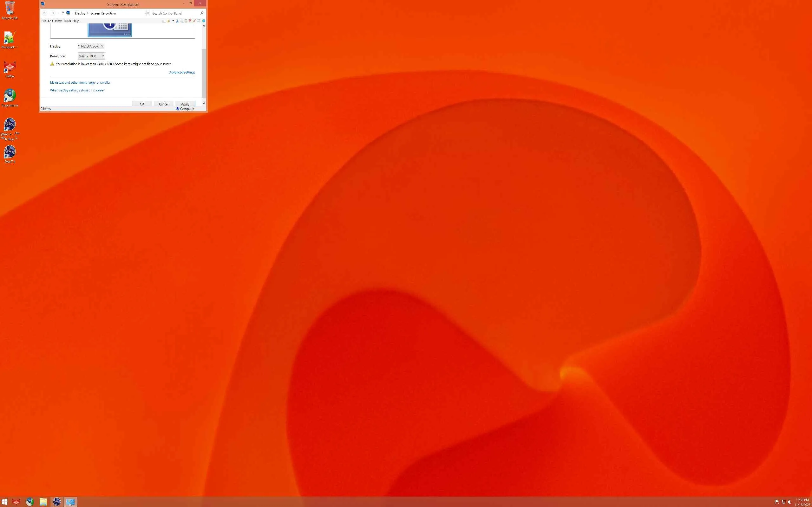Click the SWAT 4 taskbar icon
The height and width of the screenshot is (507, 812).
tap(57, 502)
